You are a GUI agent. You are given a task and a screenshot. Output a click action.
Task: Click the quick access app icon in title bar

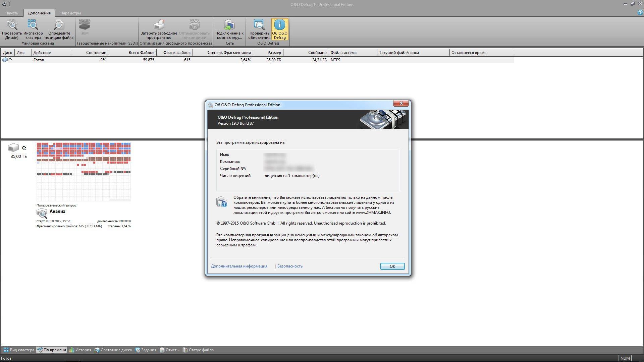point(4,4)
